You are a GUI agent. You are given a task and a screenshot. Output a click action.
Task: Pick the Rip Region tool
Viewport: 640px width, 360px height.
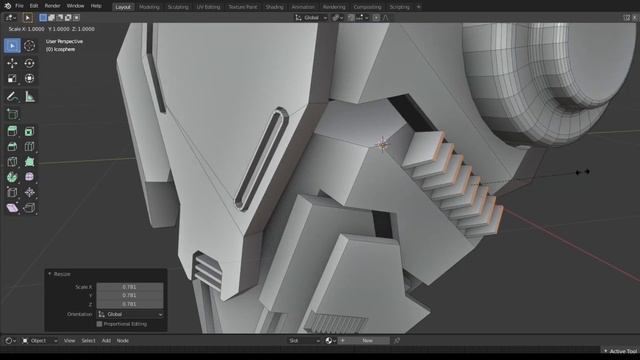coord(29,208)
